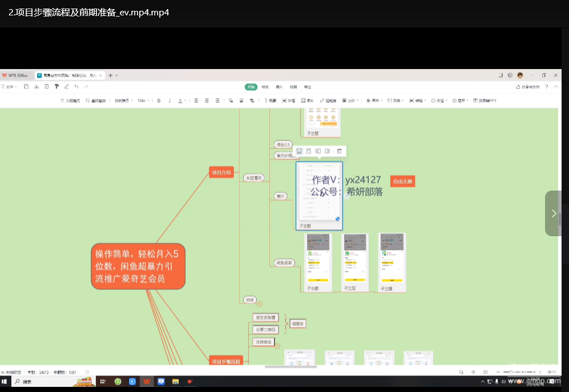Align text center in toolbar

[x=207, y=100]
